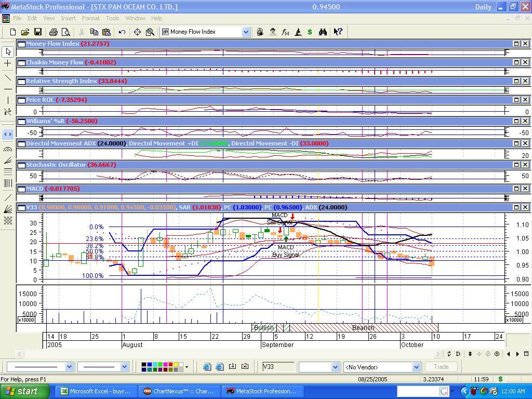Expand hidden system tray icons arrow

coord(464,392)
